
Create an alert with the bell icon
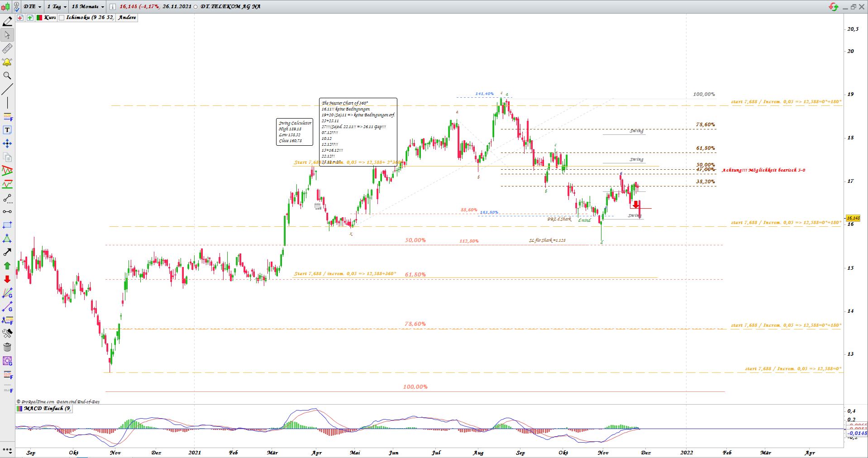(x=7, y=62)
